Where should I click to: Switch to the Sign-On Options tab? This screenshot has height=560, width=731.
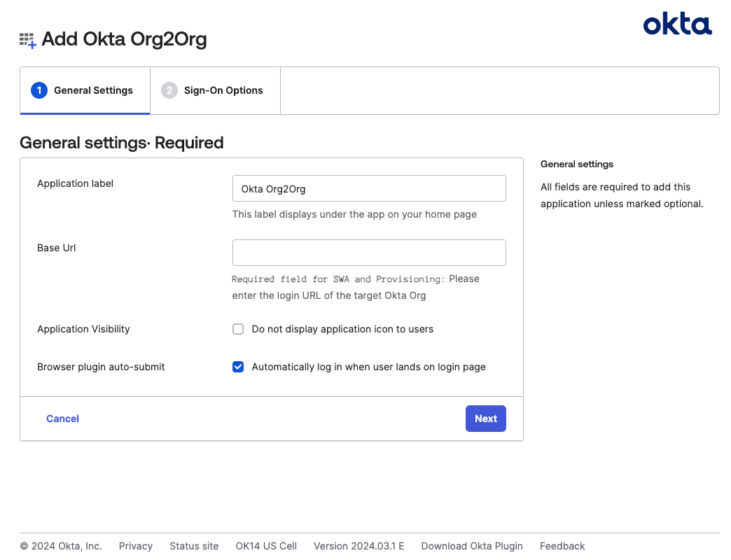pos(223,90)
